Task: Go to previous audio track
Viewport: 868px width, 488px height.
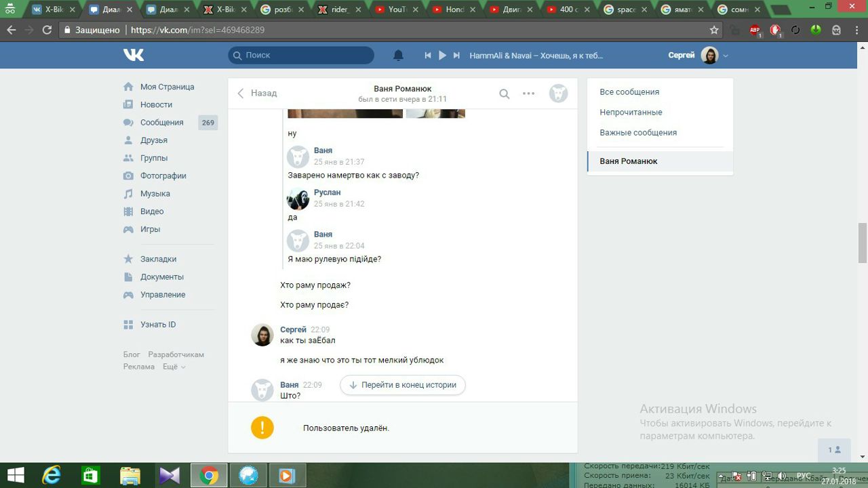Action: point(428,56)
